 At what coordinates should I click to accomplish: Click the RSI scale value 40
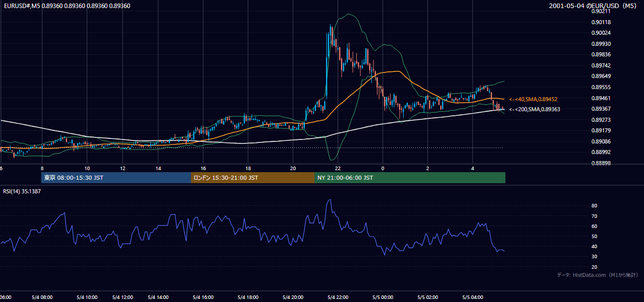[594, 246]
